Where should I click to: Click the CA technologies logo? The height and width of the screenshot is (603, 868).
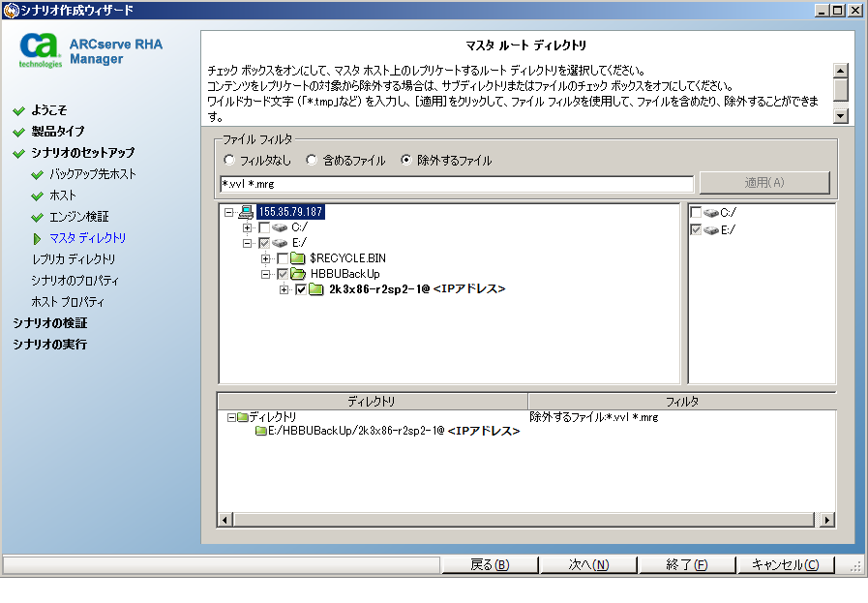coord(40,51)
